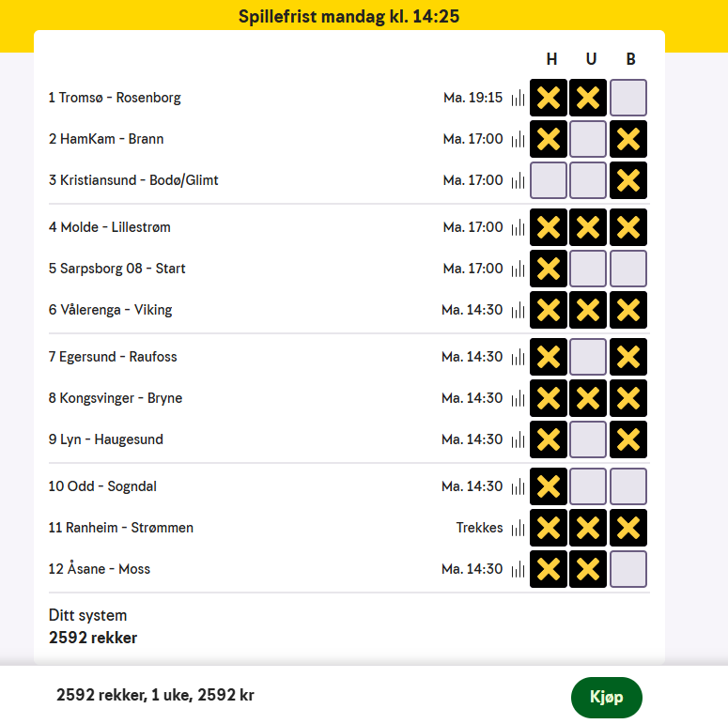Show statistics icon for Ranheim - Strømmen
This screenshot has height=724, width=728.
click(x=518, y=528)
